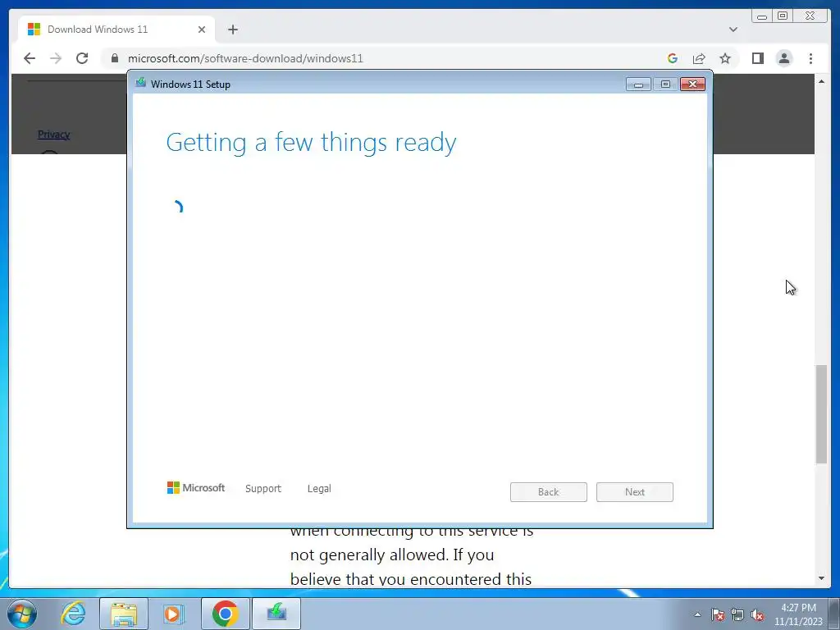The width and height of the screenshot is (840, 630).
Task: Open the Privacy link on webpage
Action: point(53,135)
